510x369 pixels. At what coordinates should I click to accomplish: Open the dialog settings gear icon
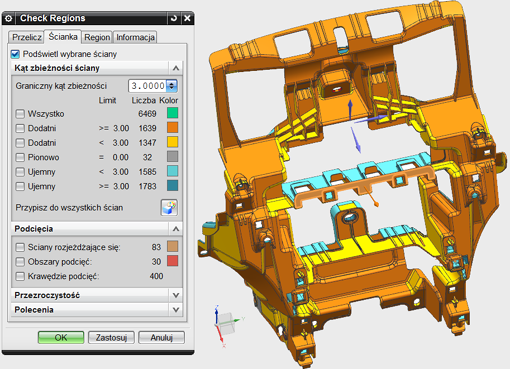pos(8,18)
